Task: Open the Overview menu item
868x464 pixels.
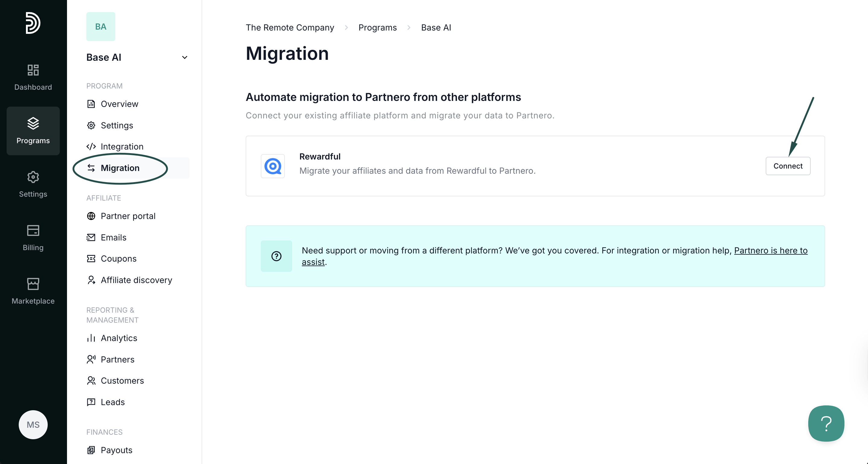Action: coord(119,104)
